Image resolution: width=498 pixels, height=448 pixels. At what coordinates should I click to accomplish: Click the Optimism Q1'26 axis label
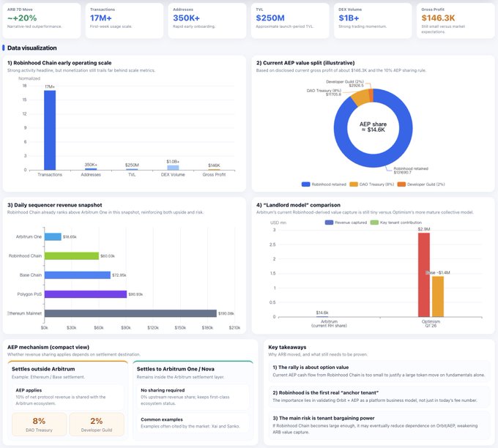pyautogui.click(x=431, y=324)
